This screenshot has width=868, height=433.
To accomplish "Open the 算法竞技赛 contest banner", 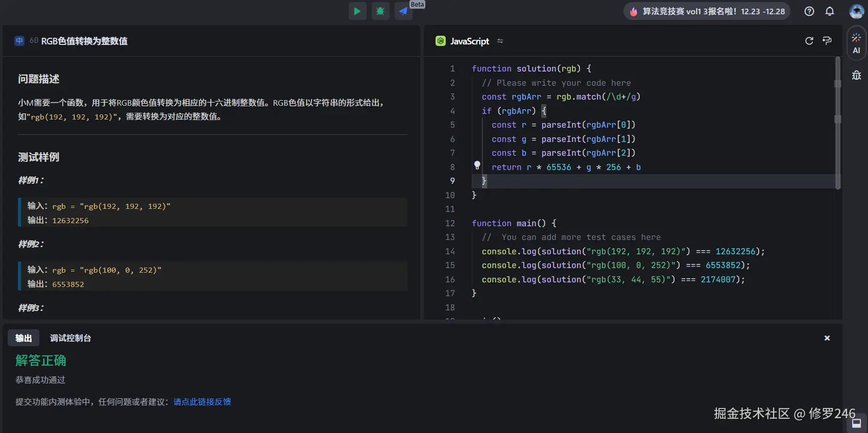I will tap(707, 11).
